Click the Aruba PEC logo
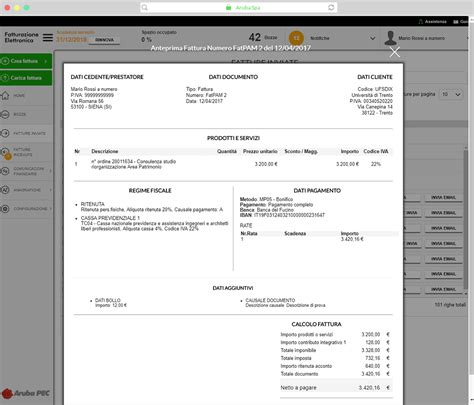Image resolution: width=474 pixels, height=405 pixels. tap(26, 393)
